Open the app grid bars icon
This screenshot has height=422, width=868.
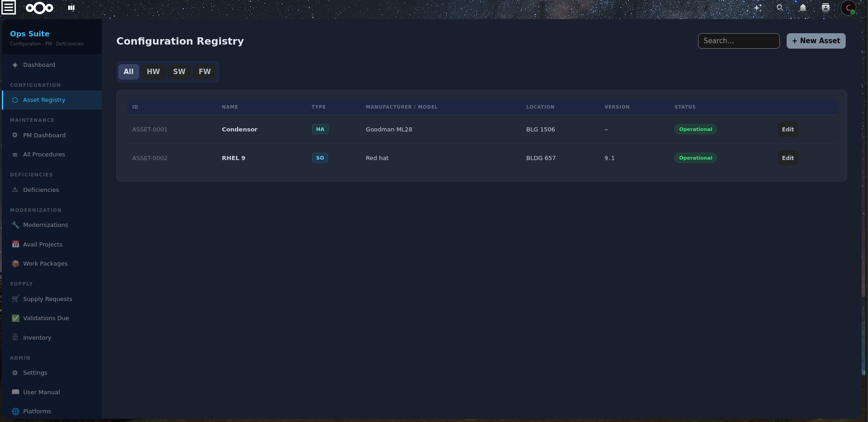71,8
